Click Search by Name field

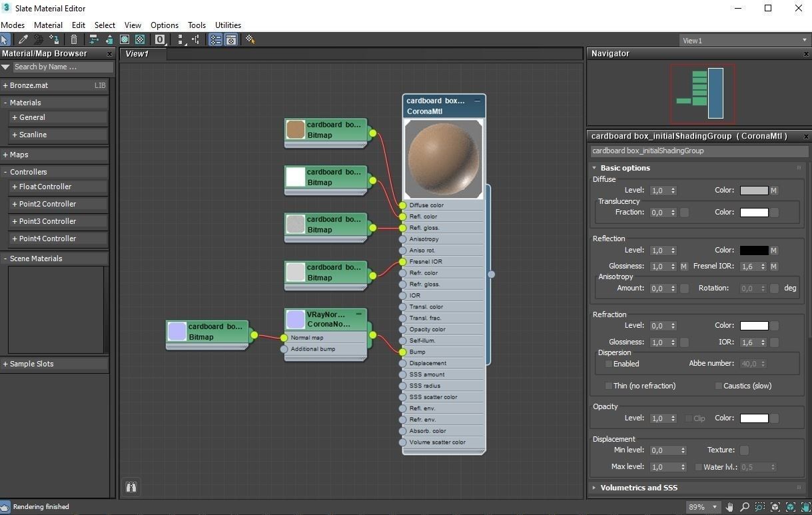click(63, 67)
